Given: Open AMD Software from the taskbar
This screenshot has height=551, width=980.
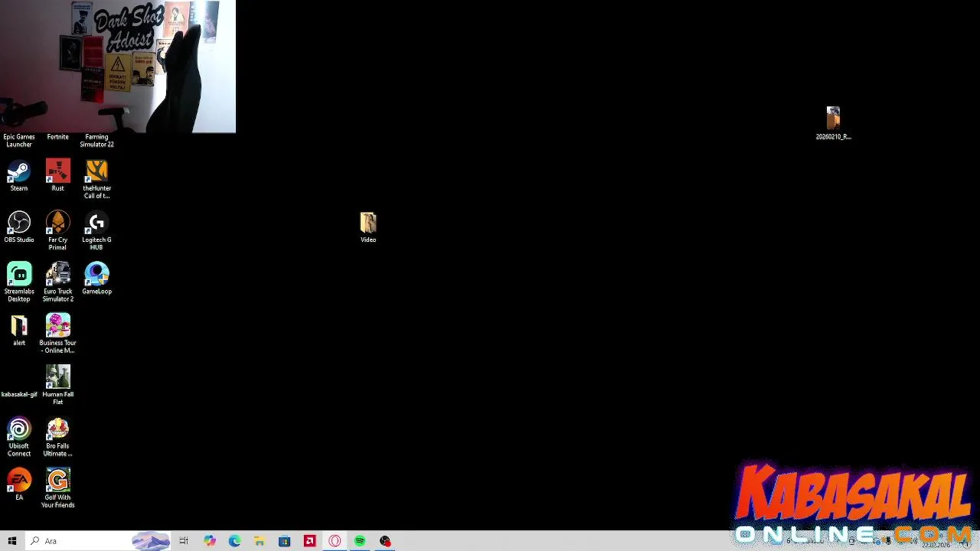Looking at the screenshot, I should pyautogui.click(x=309, y=541).
